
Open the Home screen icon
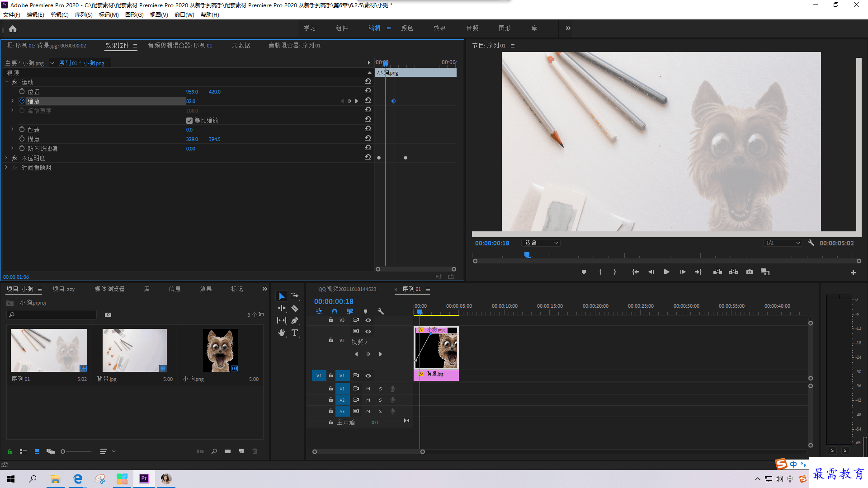point(13,28)
